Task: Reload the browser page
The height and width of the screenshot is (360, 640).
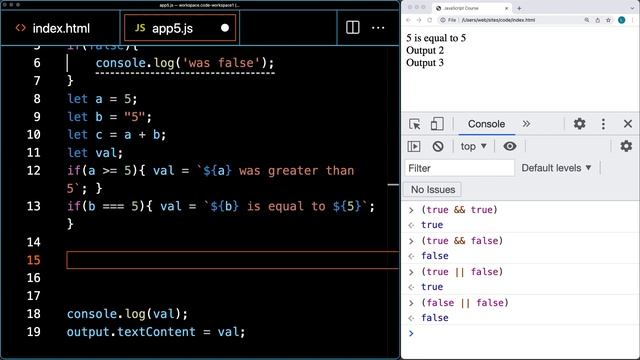Action: coord(429,20)
